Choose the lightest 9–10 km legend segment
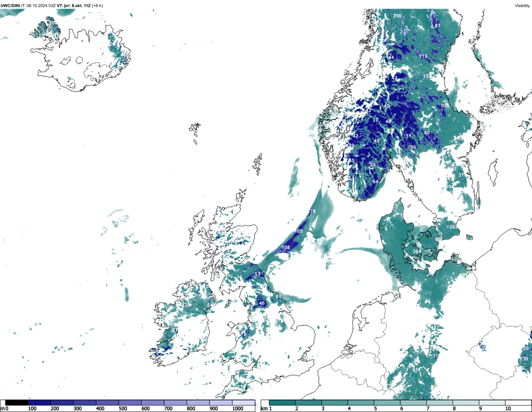 pyautogui.click(x=492, y=402)
